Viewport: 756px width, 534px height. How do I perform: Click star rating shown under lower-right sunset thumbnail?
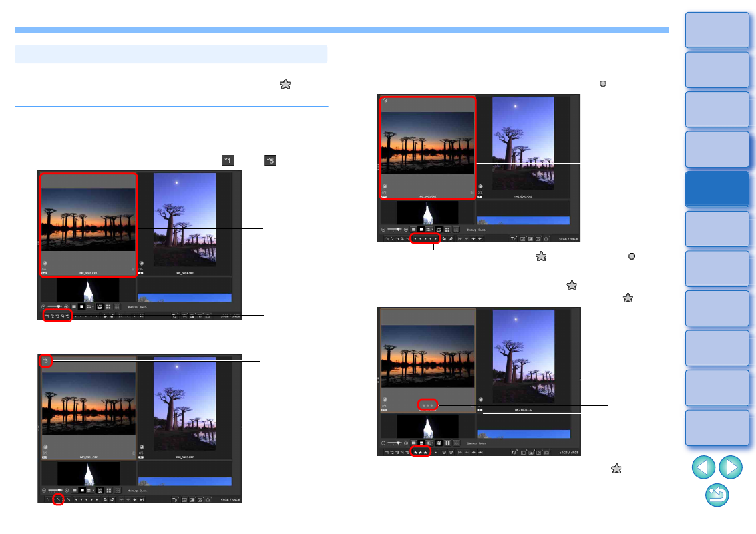tap(427, 405)
